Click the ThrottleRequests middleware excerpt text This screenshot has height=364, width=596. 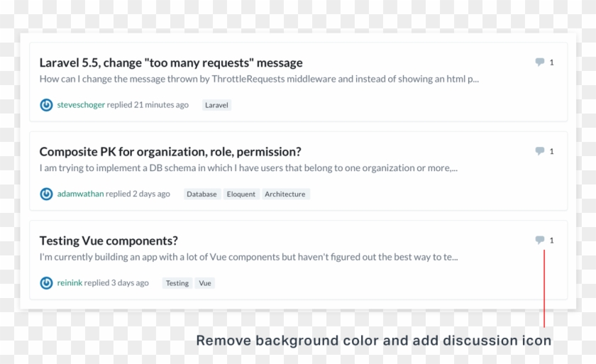click(x=259, y=79)
